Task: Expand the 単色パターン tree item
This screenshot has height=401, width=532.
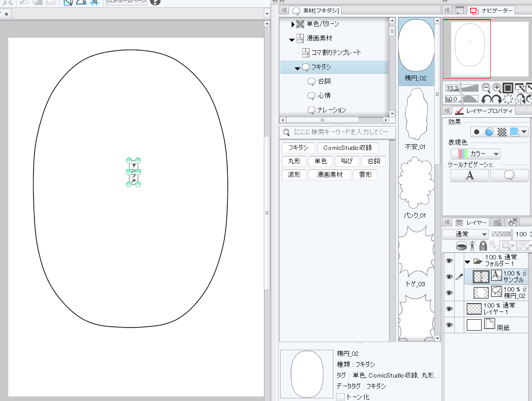Action: 293,24
